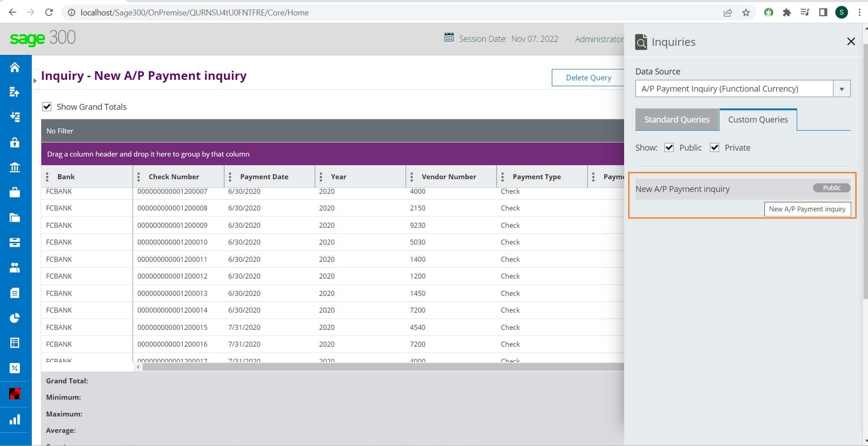Open the Payment Date column menu dots
868x446 pixels.
tap(230, 176)
